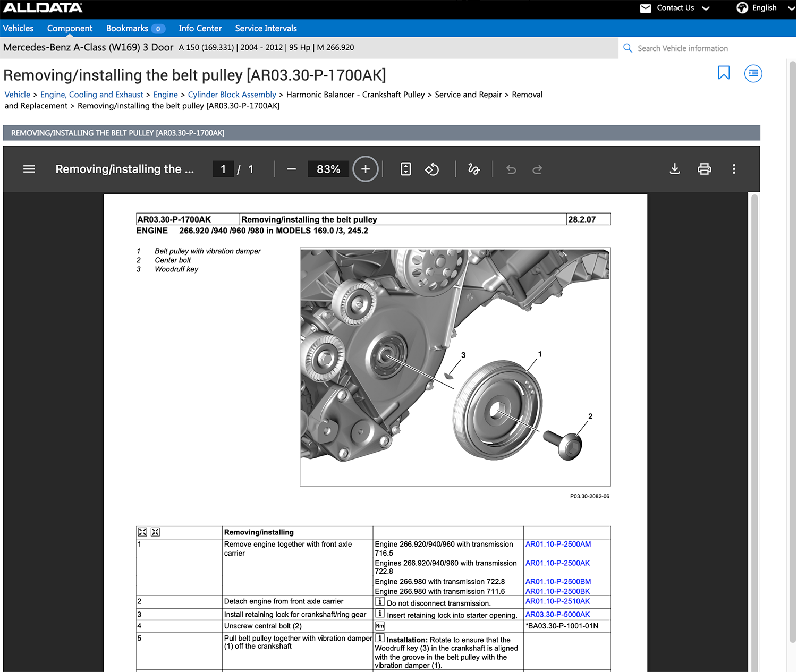Image resolution: width=797 pixels, height=672 pixels.
Task: Zoom out with the minus button
Action: (x=291, y=169)
